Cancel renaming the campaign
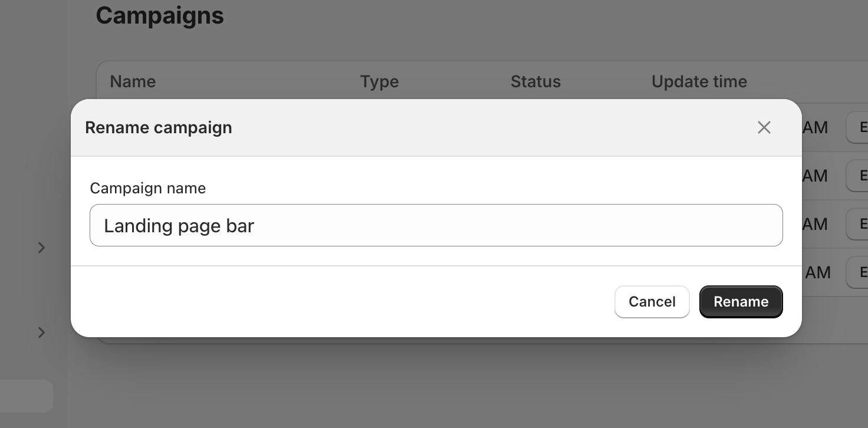 [652, 302]
